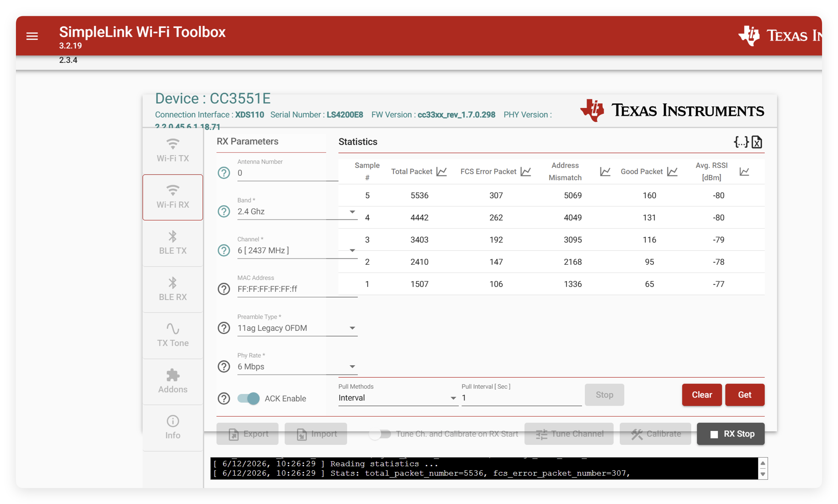
Task: Open help for Phy Rate
Action: coord(223,367)
